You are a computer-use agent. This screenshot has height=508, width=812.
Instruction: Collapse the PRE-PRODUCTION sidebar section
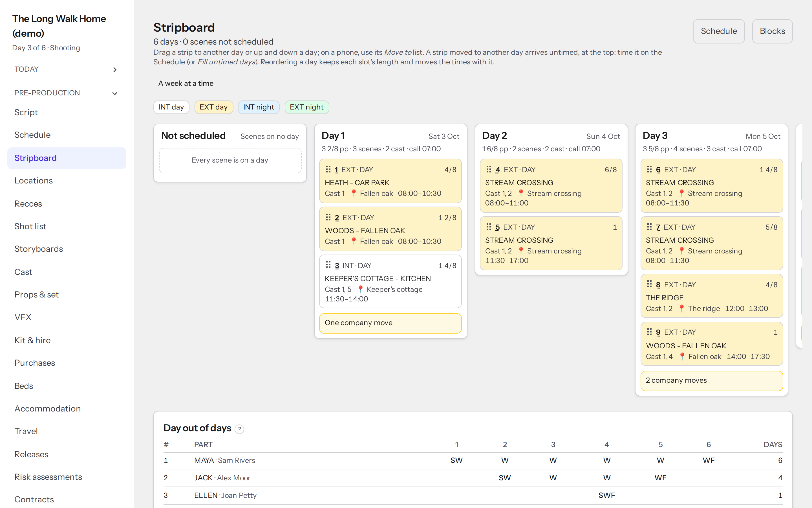coord(67,93)
